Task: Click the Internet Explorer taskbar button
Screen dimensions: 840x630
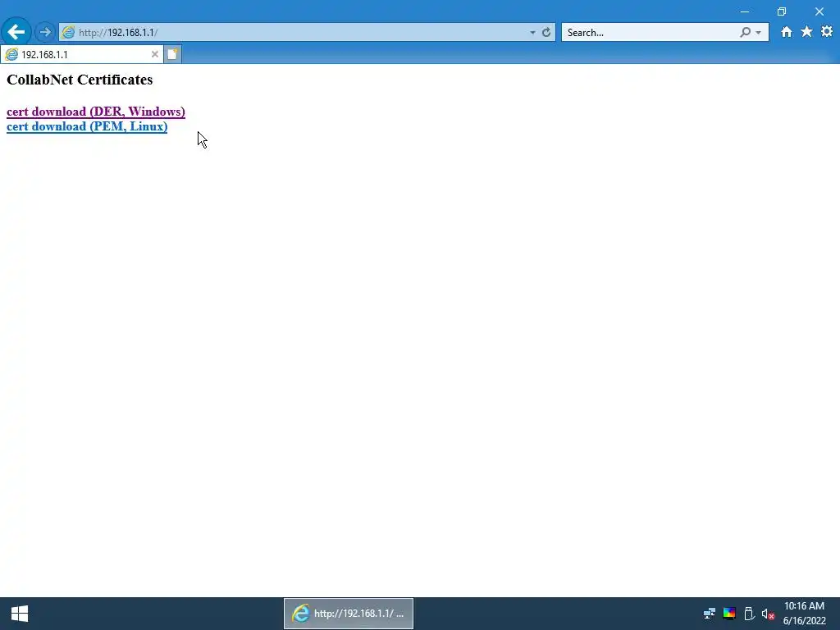Action: click(348, 614)
